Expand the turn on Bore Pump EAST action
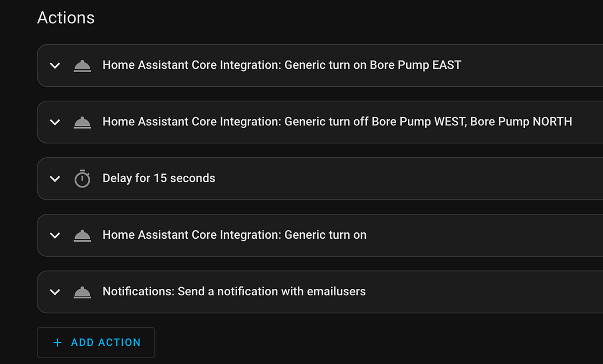The image size is (603, 364). pos(55,65)
